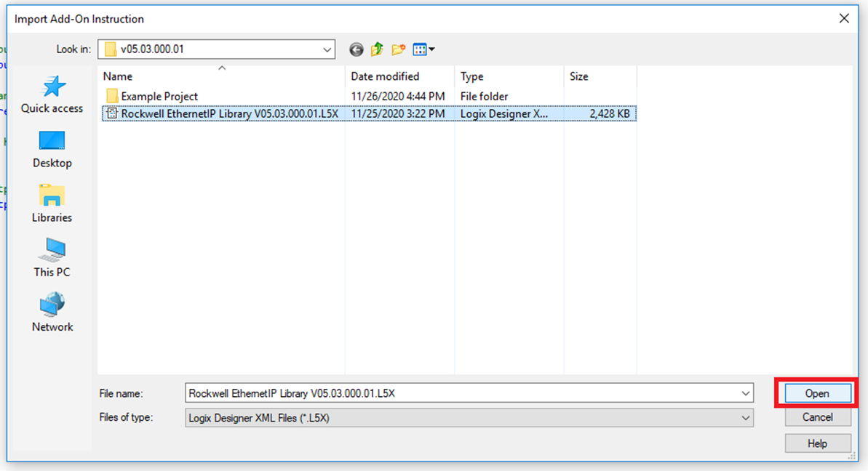Viewport: 868px width, 471px height.
Task: Expand the Look in folder dropdown
Action: tap(327, 49)
